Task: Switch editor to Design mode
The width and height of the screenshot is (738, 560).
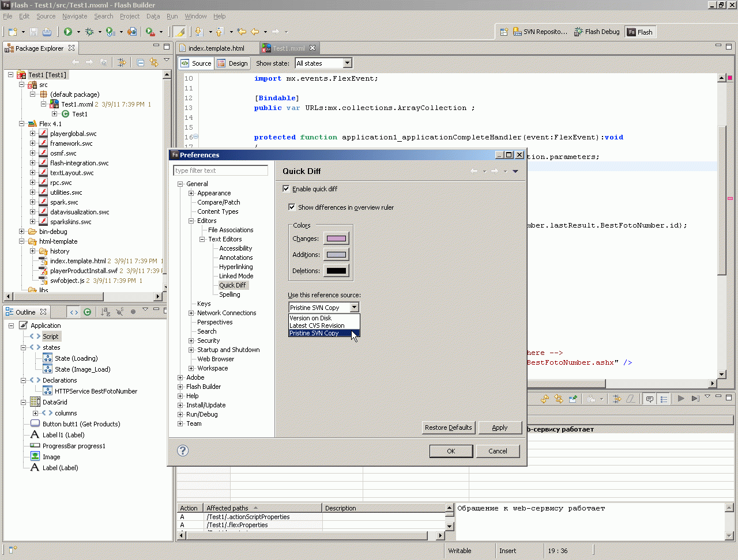Action: pyautogui.click(x=233, y=63)
